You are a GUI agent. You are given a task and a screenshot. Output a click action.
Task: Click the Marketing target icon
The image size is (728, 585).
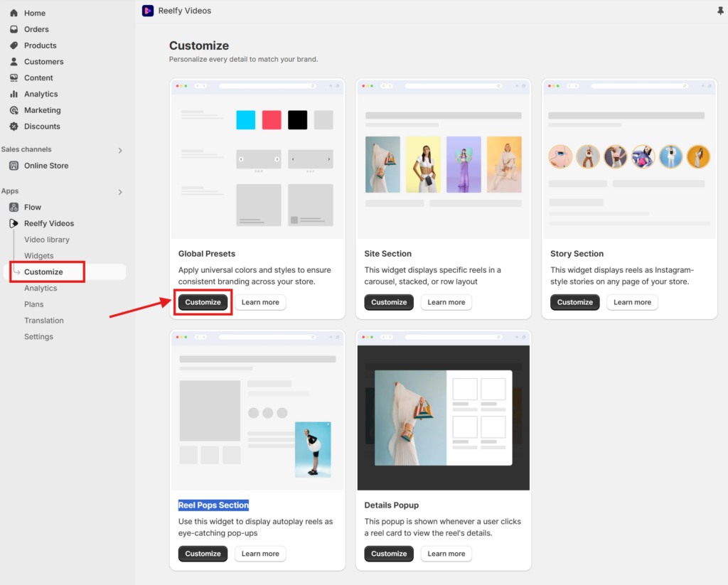(14, 110)
